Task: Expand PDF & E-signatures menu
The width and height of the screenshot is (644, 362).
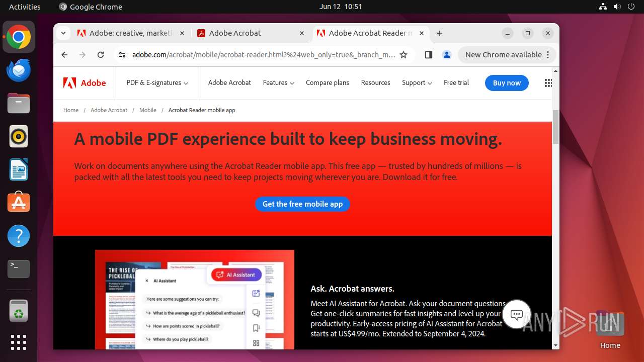Action: [157, 83]
